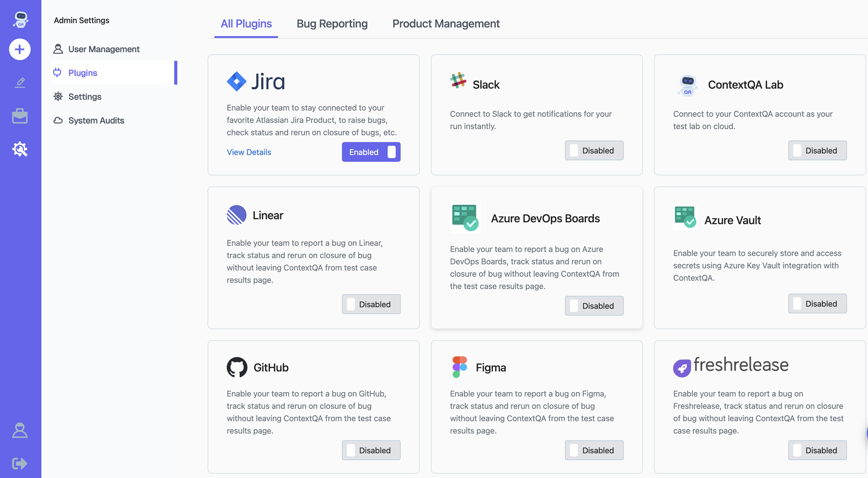Click the GitHub octocat logo
Screen dimensions: 868x478
(x=237, y=367)
